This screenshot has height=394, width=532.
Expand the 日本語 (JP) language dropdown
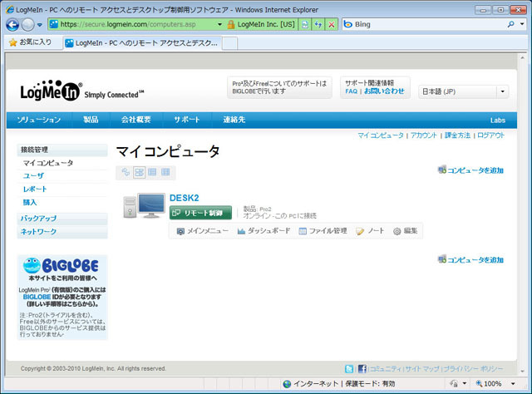click(x=464, y=91)
